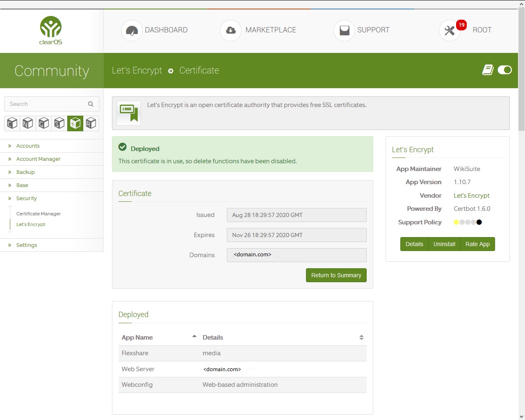The width and height of the screenshot is (525, 420).
Task: Click the breadcrumb arrow before Certificate
Action: click(x=171, y=71)
